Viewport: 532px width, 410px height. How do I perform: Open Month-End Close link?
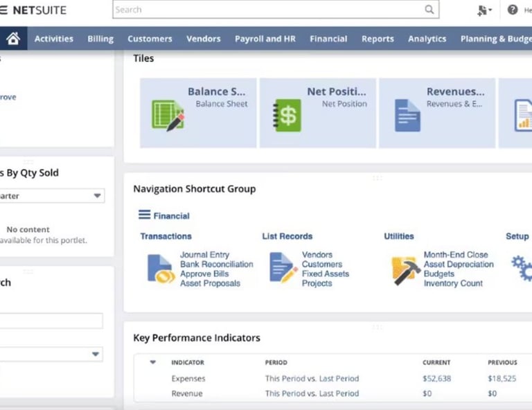(x=456, y=254)
